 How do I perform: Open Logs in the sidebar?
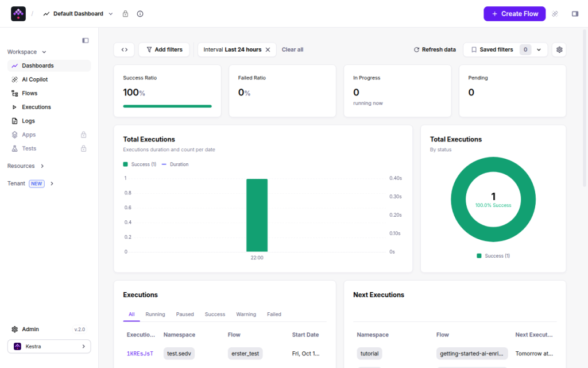[49, 121]
